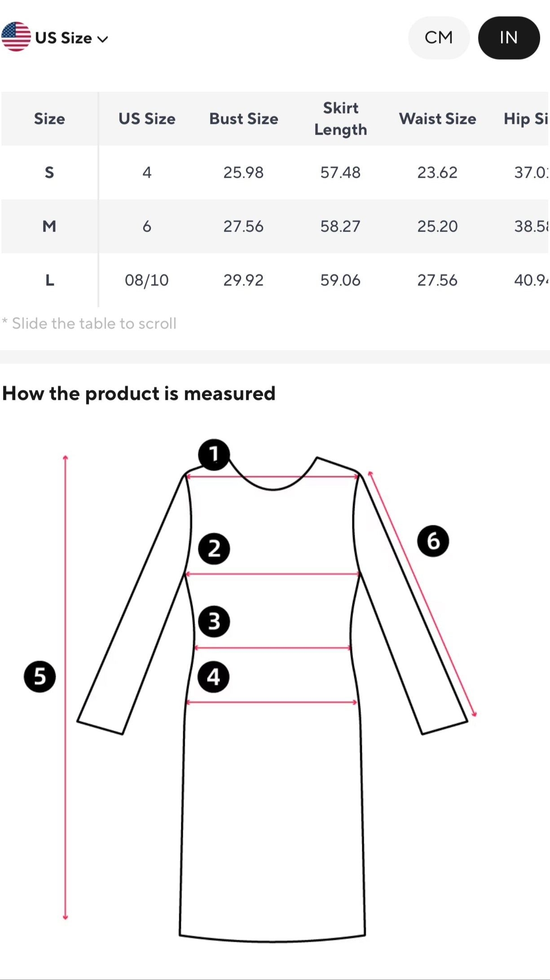550x980 pixels.
Task: Switch units to CM
Action: [x=439, y=38]
